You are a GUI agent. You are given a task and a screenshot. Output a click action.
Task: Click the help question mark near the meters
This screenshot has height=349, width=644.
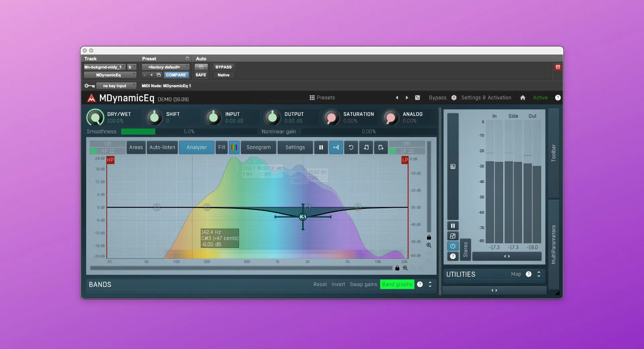tap(453, 256)
